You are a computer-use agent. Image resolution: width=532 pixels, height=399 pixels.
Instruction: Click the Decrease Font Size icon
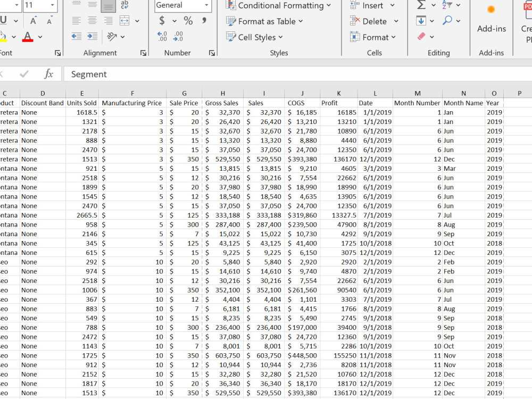tap(49, 21)
